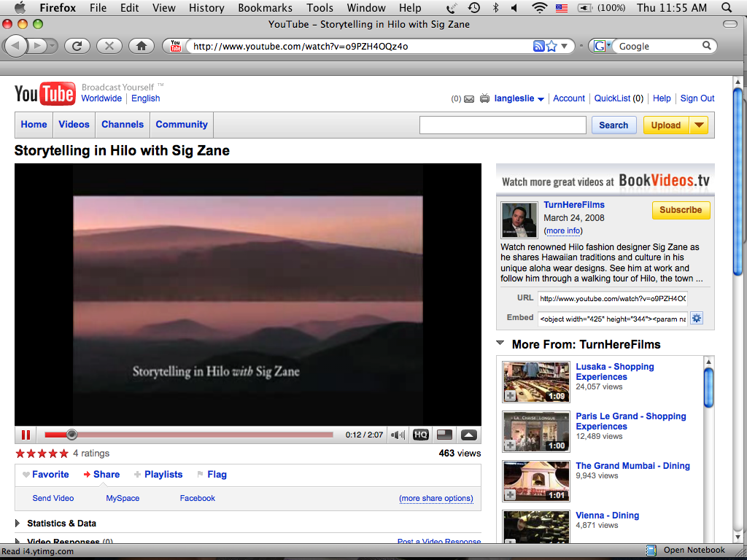Go to the browser Home icon
This screenshot has width=747, height=560.
point(142,46)
